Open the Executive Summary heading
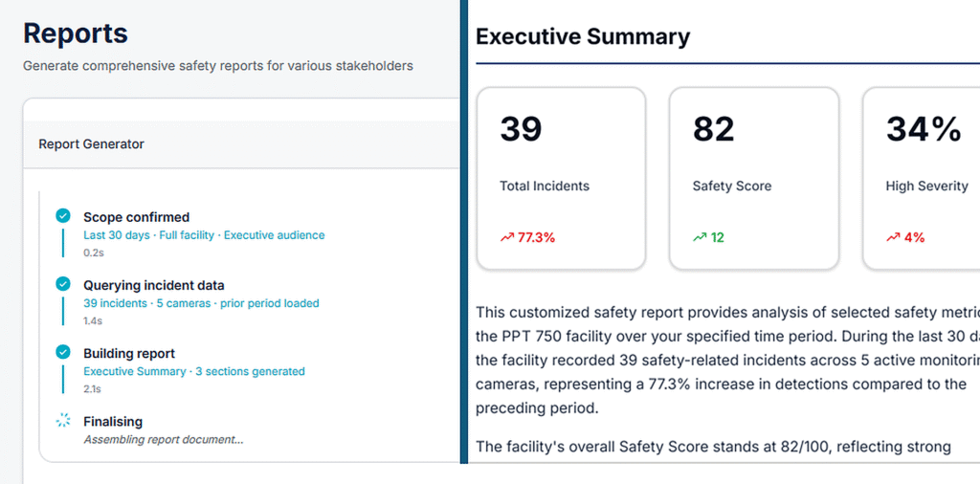The width and height of the screenshot is (980, 484). pyautogui.click(x=583, y=37)
